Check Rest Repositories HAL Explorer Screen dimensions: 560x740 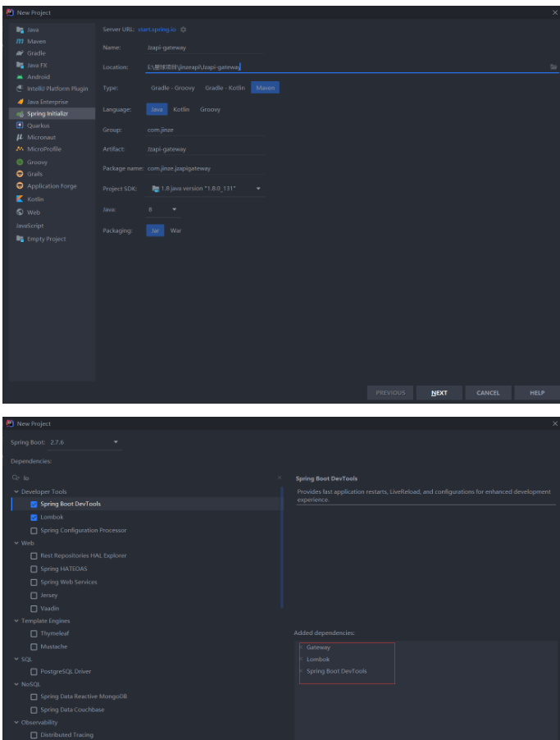pyautogui.click(x=34, y=556)
